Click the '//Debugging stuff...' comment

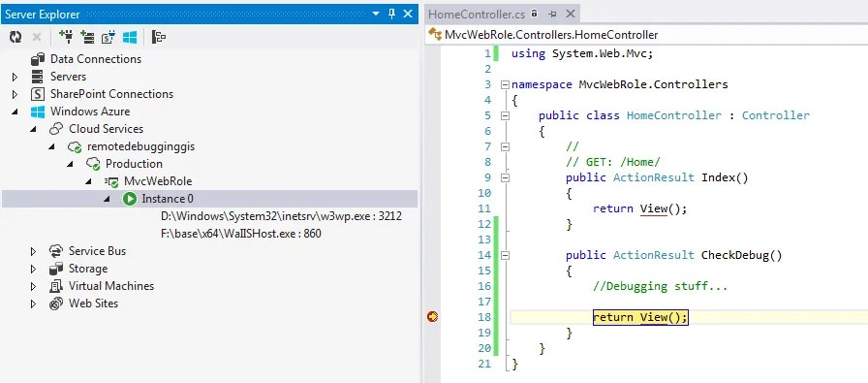(x=660, y=287)
